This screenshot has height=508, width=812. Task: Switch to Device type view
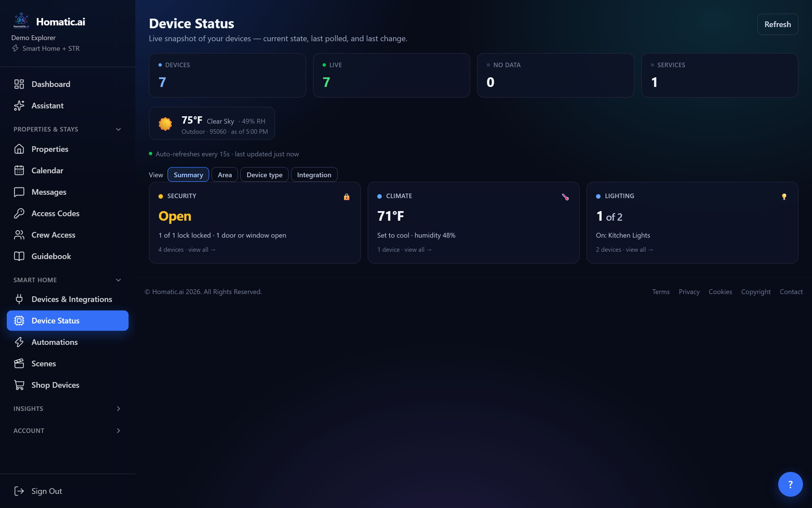(x=264, y=175)
